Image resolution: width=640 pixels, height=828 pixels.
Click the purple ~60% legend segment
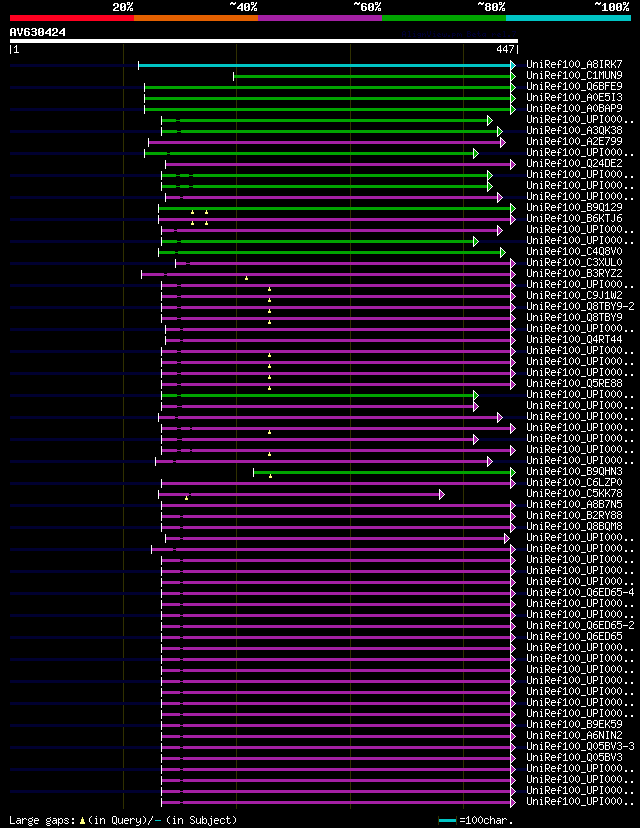320,18
